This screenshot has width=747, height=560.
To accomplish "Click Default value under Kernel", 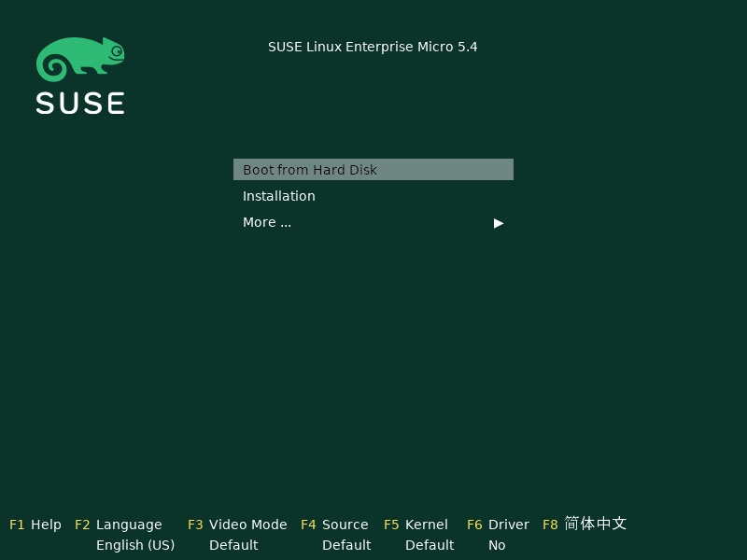I will coord(430,545).
